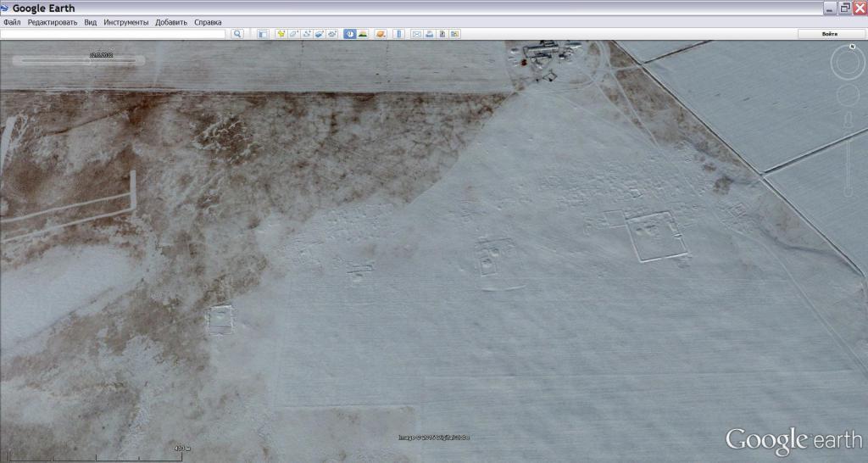Click the Войти sign-in button
Image resolution: width=868 pixels, height=463 pixels.
tap(830, 34)
